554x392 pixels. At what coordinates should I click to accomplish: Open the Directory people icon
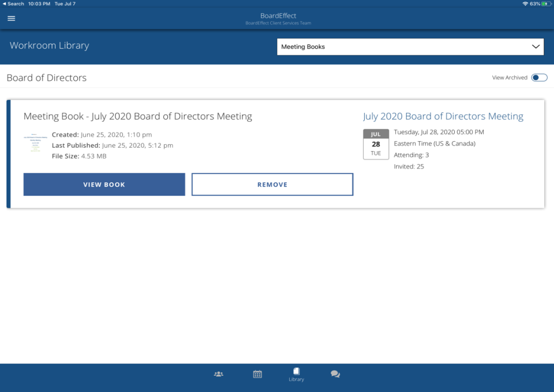[x=218, y=374]
